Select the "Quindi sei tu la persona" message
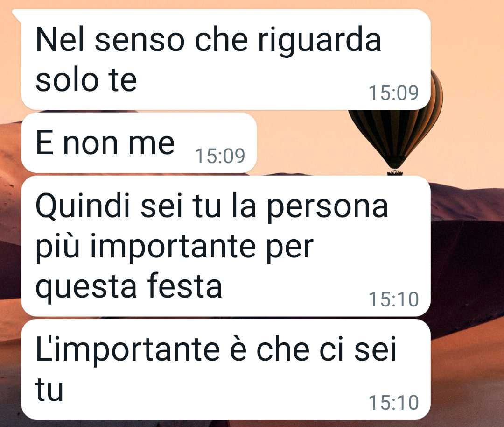504x427 pixels. coord(226,246)
